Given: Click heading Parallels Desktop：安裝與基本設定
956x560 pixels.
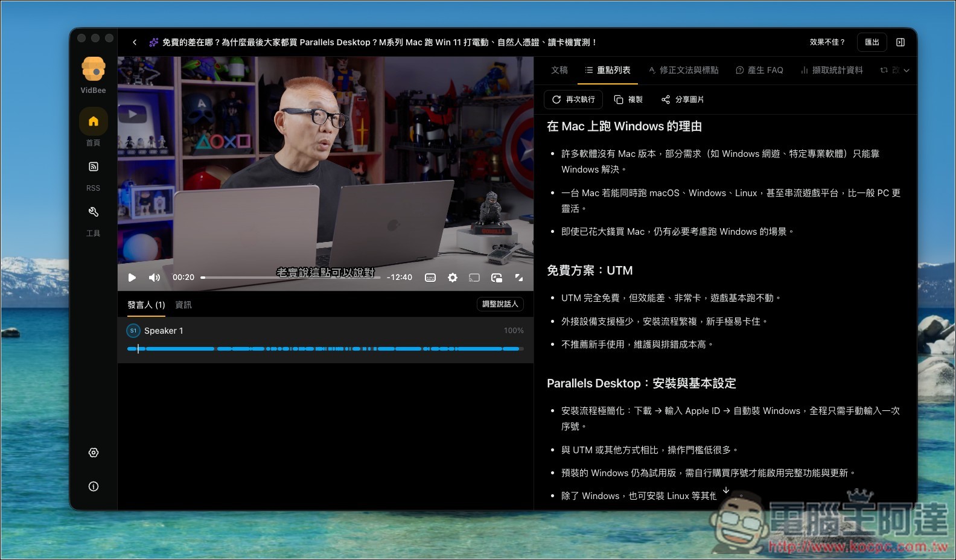Looking at the screenshot, I should (x=642, y=383).
